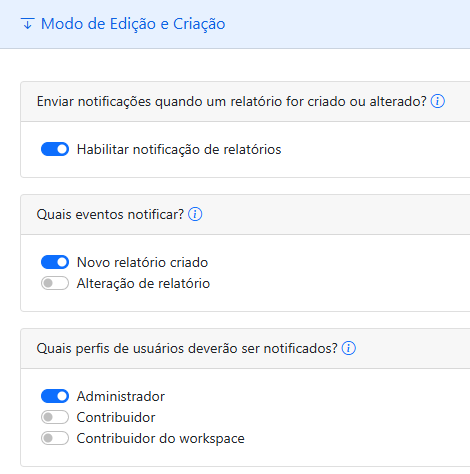Click the Novo relatório criado label text

click(x=142, y=262)
